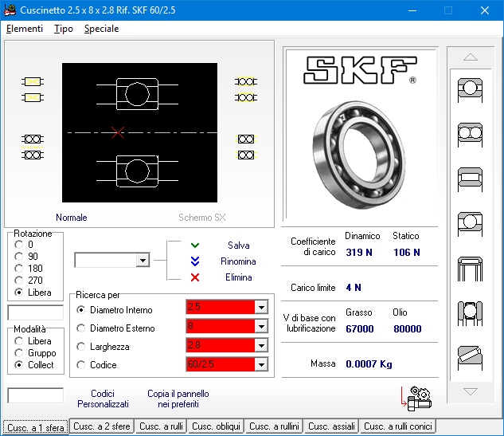
Task: Click the SKF logo
Action: tap(361, 70)
